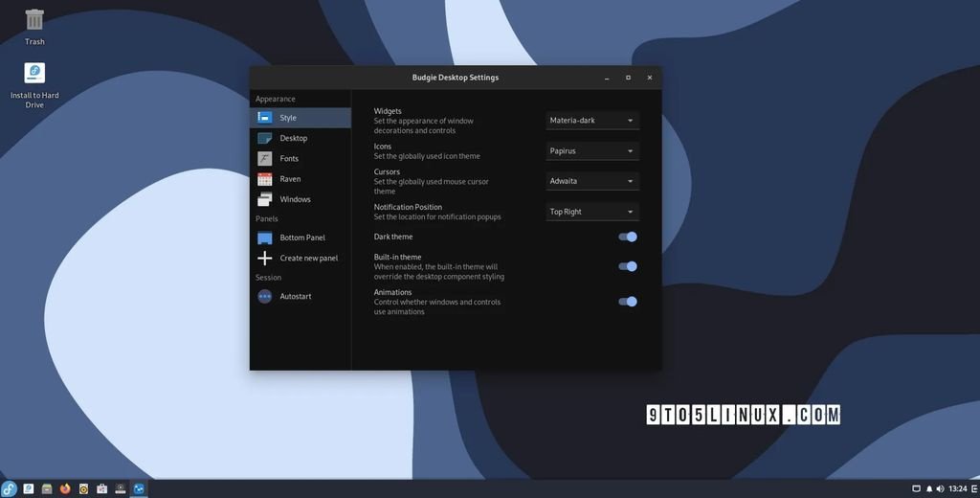
Task: Click the Panels section header
Action: [266, 219]
